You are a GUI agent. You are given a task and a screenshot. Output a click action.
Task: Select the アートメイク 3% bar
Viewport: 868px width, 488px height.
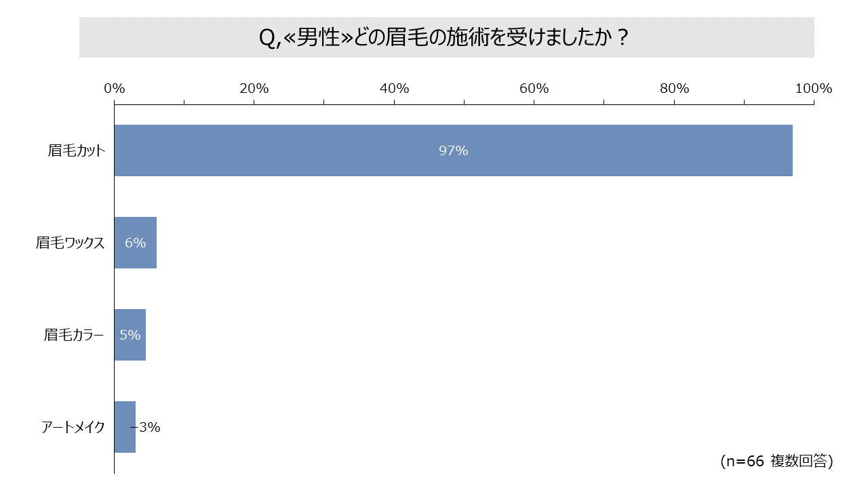(125, 427)
